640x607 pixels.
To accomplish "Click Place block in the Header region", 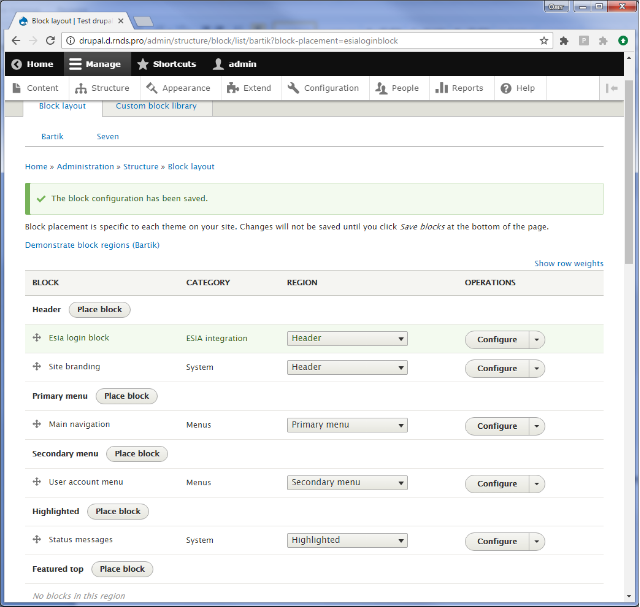I will click(99, 310).
